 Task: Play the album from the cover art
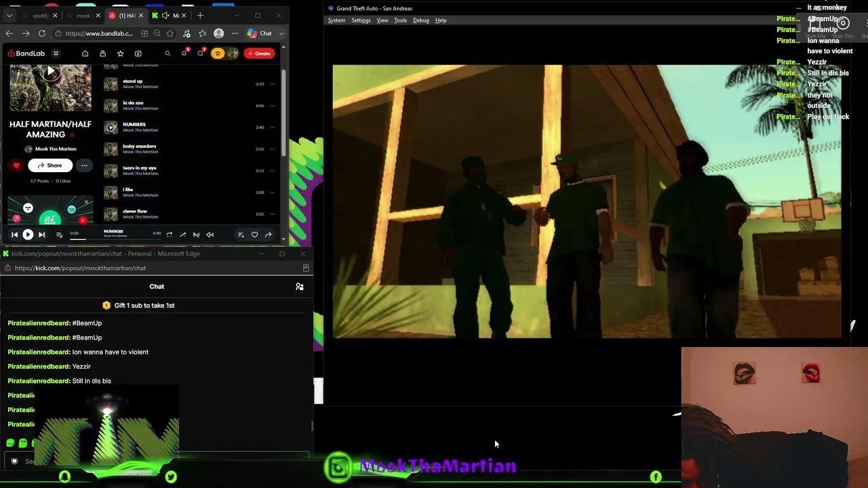pyautogui.click(x=50, y=71)
